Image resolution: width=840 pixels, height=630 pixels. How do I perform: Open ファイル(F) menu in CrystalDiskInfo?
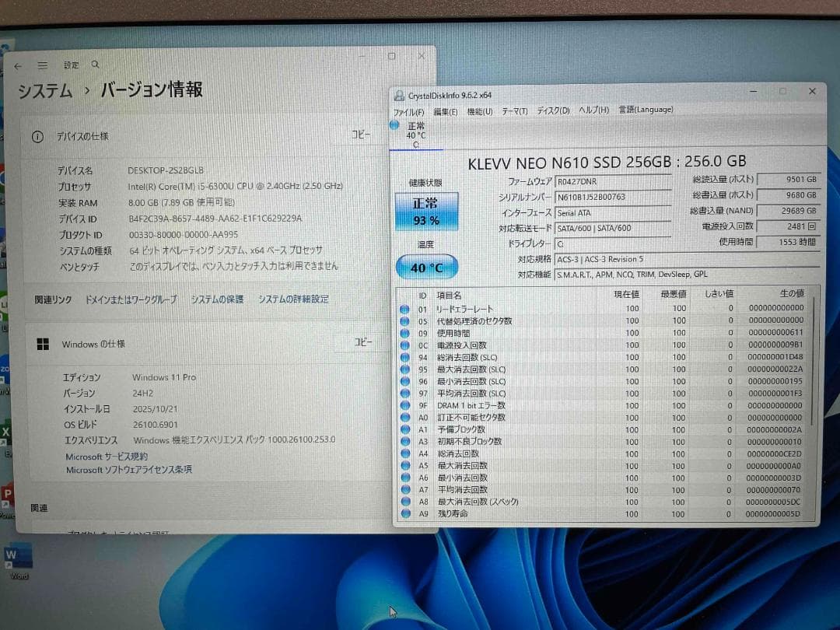409,112
